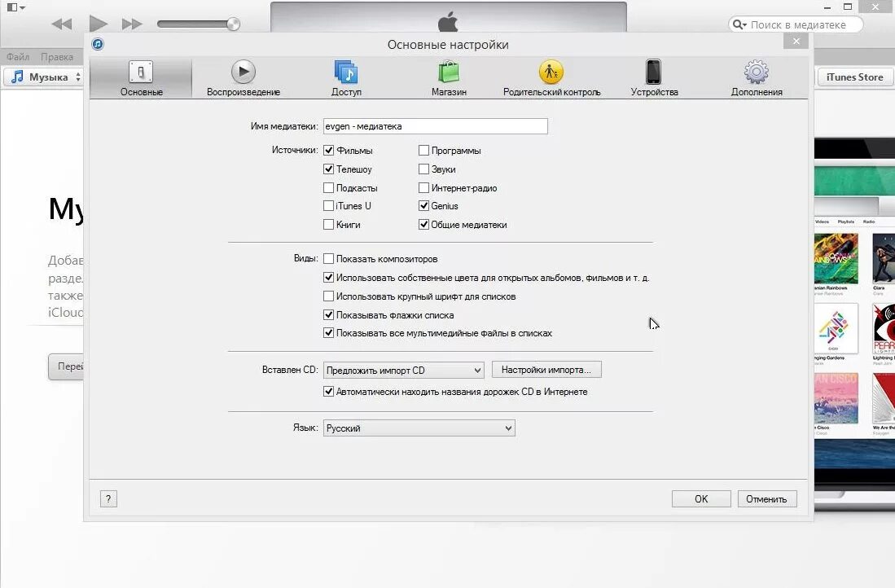Click the rewind button in iTunes window
The image size is (895, 588).
[x=62, y=24]
